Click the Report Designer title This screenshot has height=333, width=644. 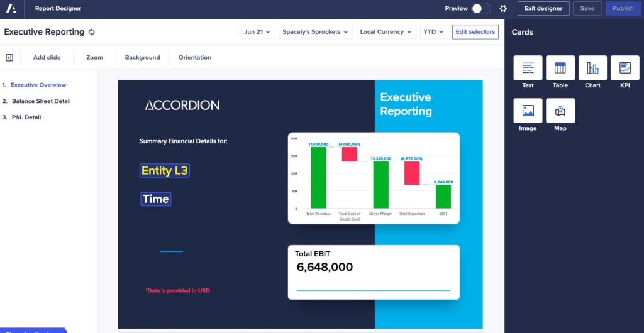58,9
